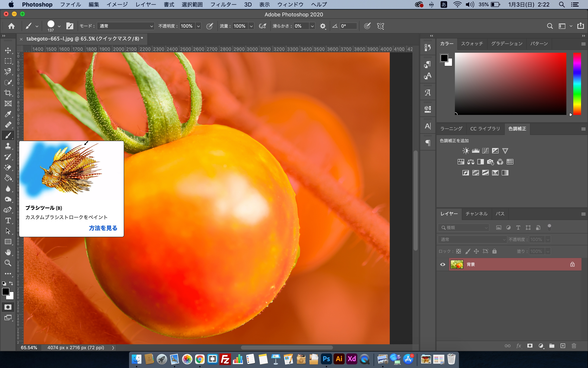The width and height of the screenshot is (588, 368).
Task: Click the foreground swatch in Color panel
Action: tap(444, 58)
